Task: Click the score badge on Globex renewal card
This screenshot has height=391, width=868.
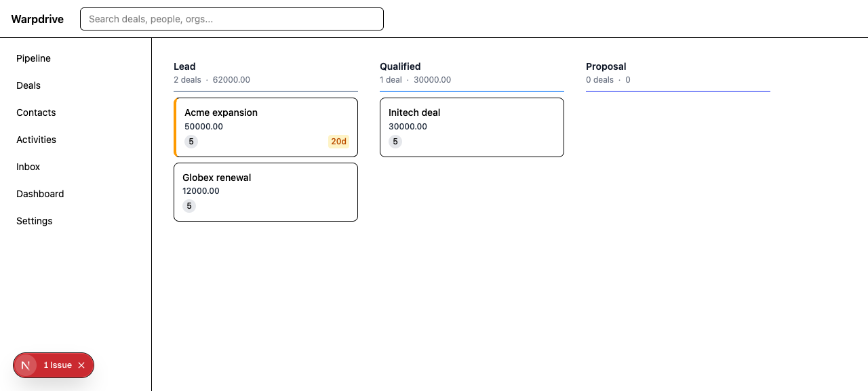Action: coord(189,206)
